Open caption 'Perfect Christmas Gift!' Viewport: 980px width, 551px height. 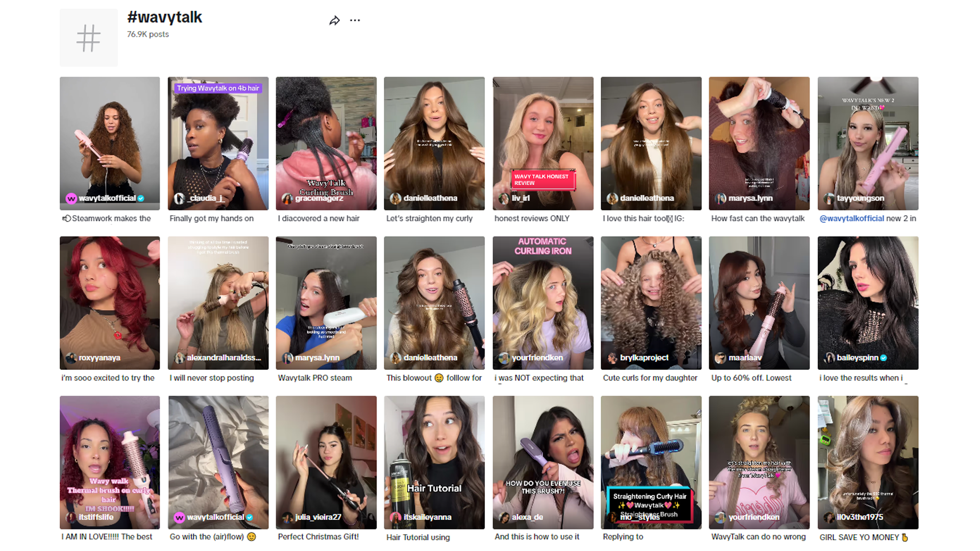(318, 537)
